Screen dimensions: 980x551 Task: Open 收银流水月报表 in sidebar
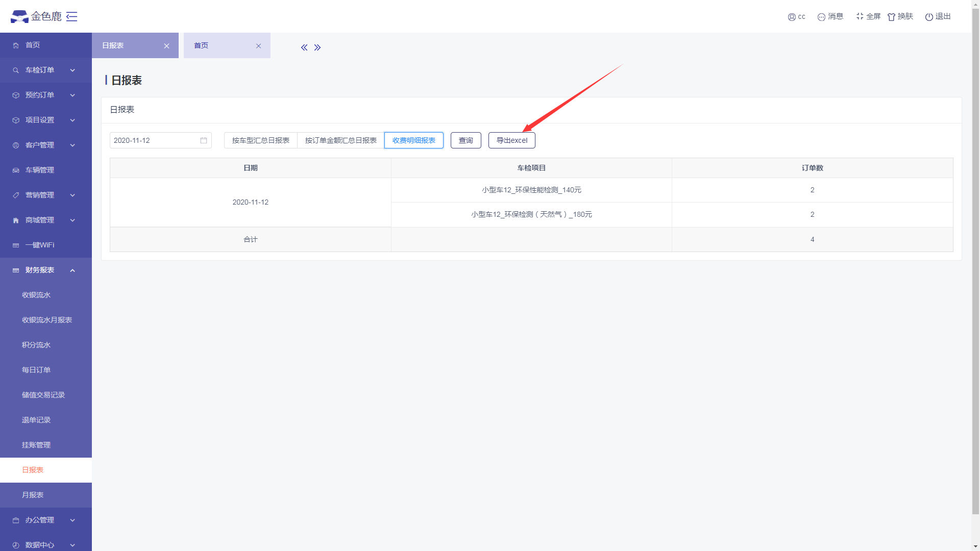[x=46, y=320]
